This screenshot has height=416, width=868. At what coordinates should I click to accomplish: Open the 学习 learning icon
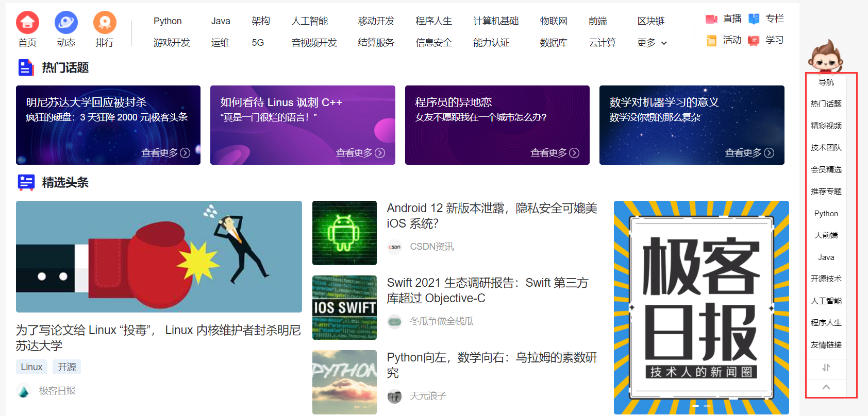coord(754,41)
